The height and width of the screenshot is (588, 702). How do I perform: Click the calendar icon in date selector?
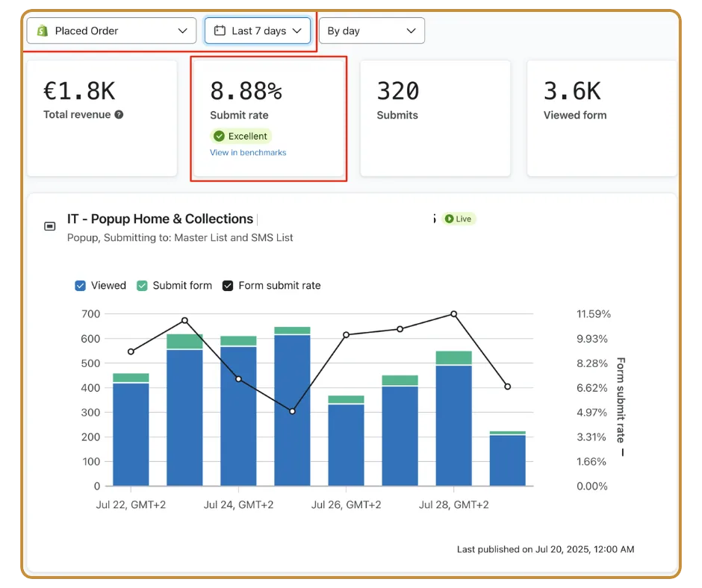(220, 31)
